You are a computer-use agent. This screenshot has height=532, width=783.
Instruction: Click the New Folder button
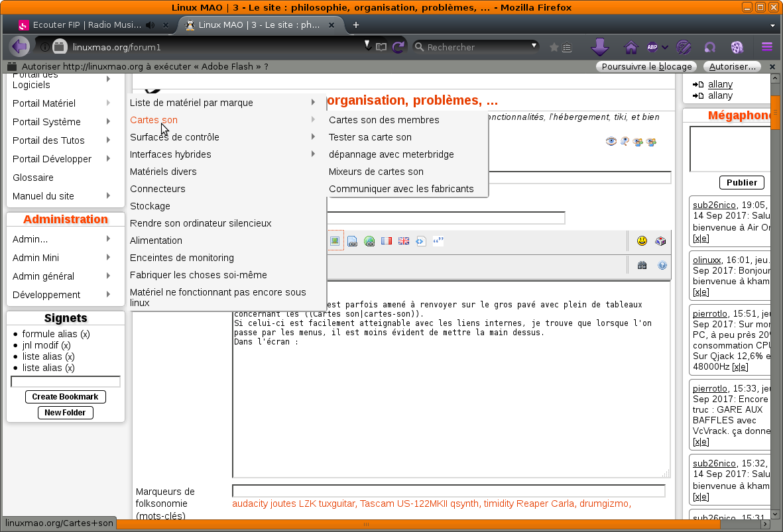65,413
